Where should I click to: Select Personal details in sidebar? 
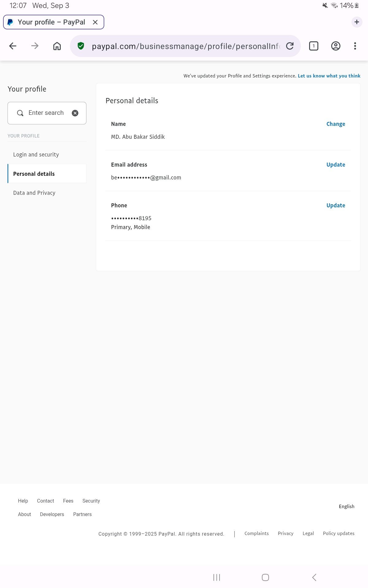(34, 174)
